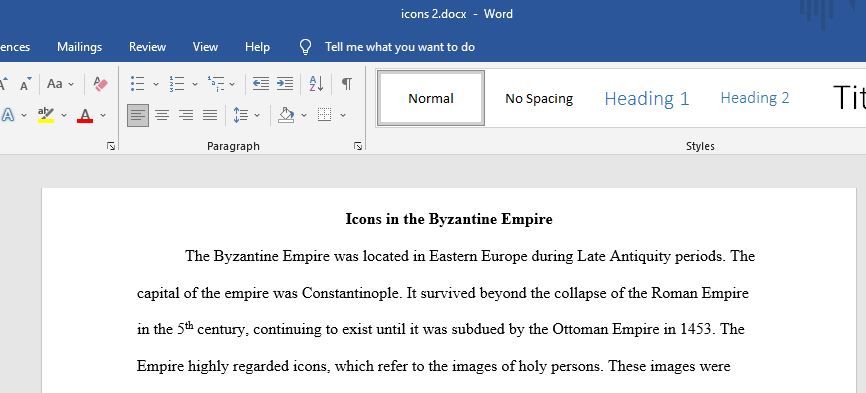Apply the Heading 2 style

pyautogui.click(x=755, y=98)
